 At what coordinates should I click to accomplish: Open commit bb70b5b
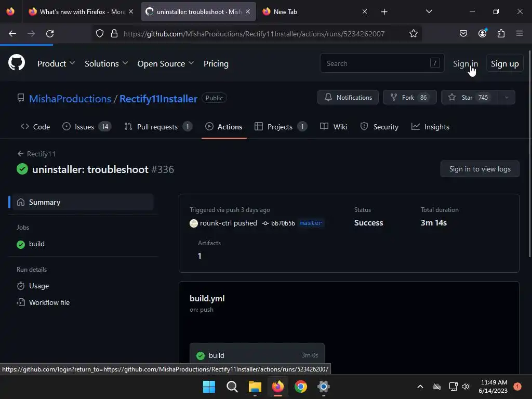[283, 223]
